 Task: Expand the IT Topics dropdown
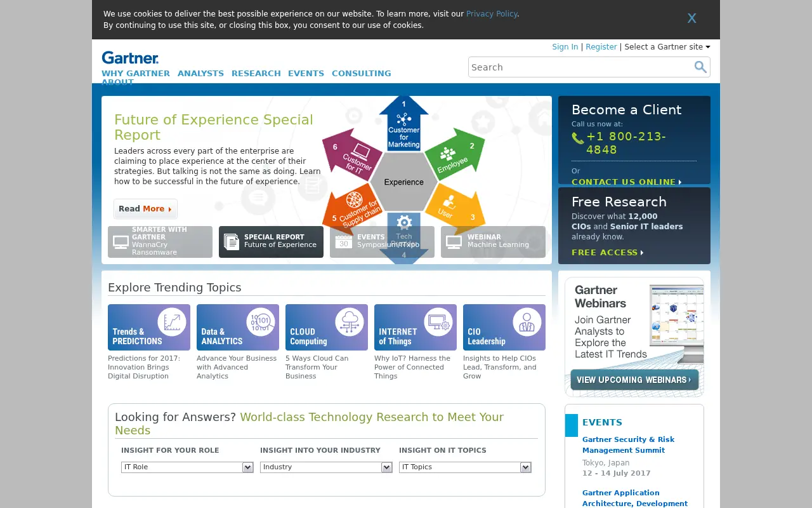pos(465,467)
